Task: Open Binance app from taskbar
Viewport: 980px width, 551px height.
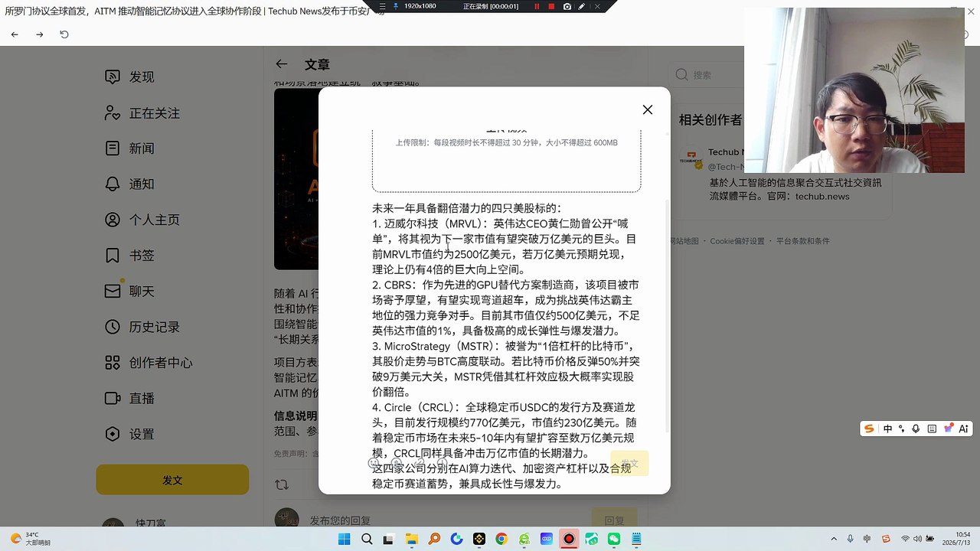Action: click(479, 539)
